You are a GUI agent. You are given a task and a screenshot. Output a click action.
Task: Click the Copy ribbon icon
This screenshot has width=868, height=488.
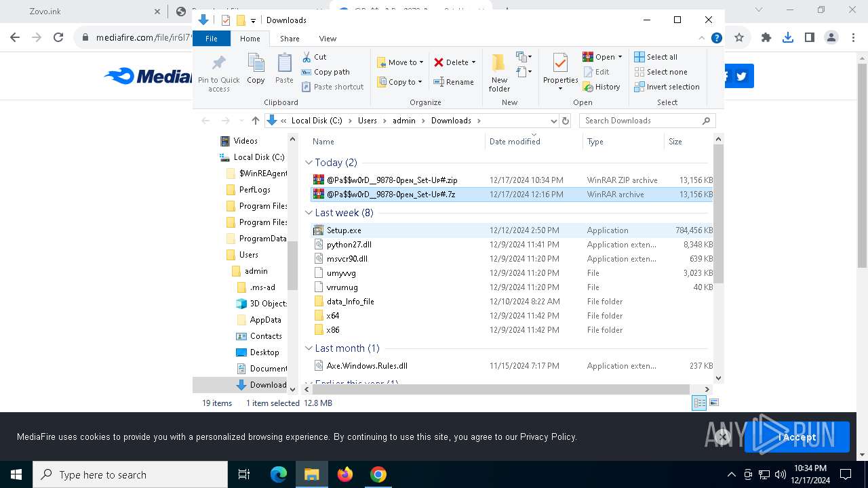(256, 69)
